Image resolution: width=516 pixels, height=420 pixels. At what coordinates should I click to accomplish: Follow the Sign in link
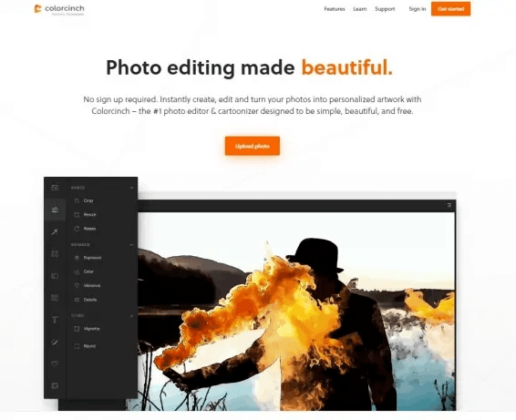pos(418,9)
